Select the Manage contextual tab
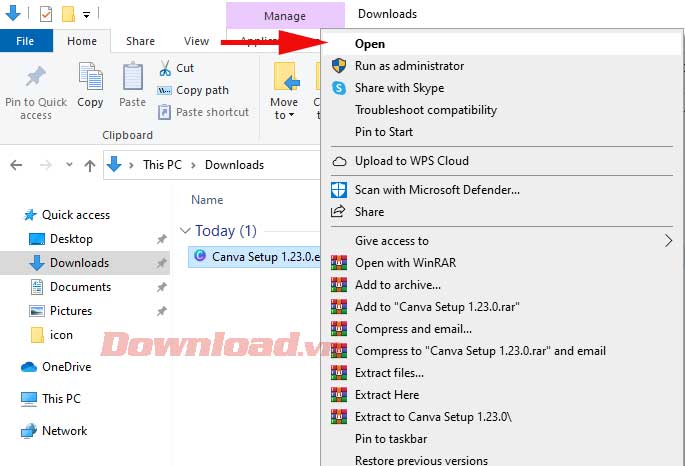 click(285, 16)
